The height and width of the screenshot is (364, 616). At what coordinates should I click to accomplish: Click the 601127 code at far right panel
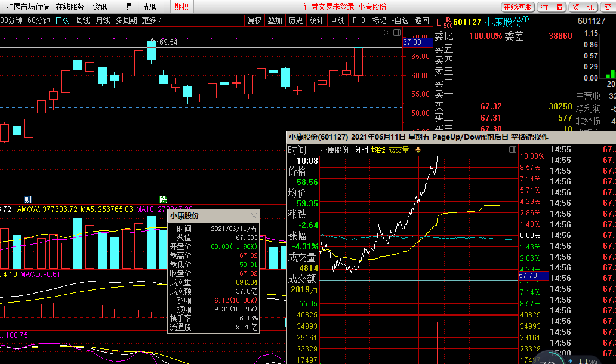pos(592,21)
